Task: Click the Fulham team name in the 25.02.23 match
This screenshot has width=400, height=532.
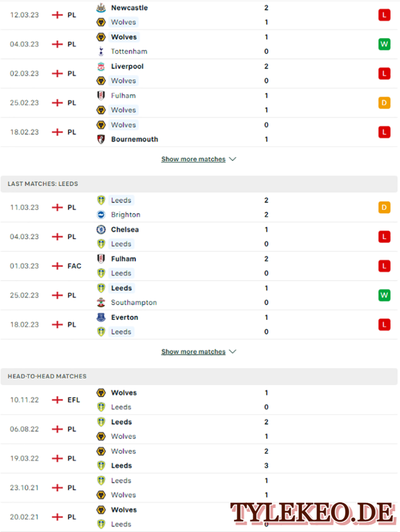Action: coord(124,96)
